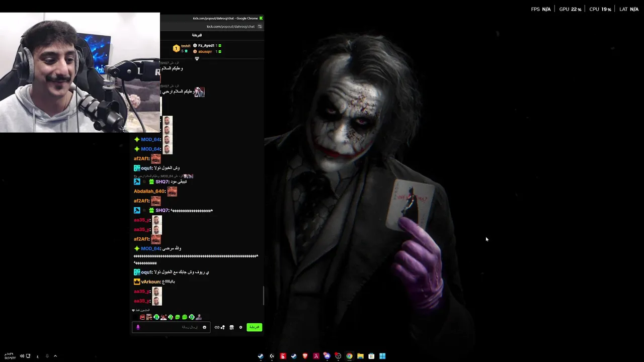The height and width of the screenshot is (362, 644).
Task: Click the microphone tray icon
Action: [47, 356]
